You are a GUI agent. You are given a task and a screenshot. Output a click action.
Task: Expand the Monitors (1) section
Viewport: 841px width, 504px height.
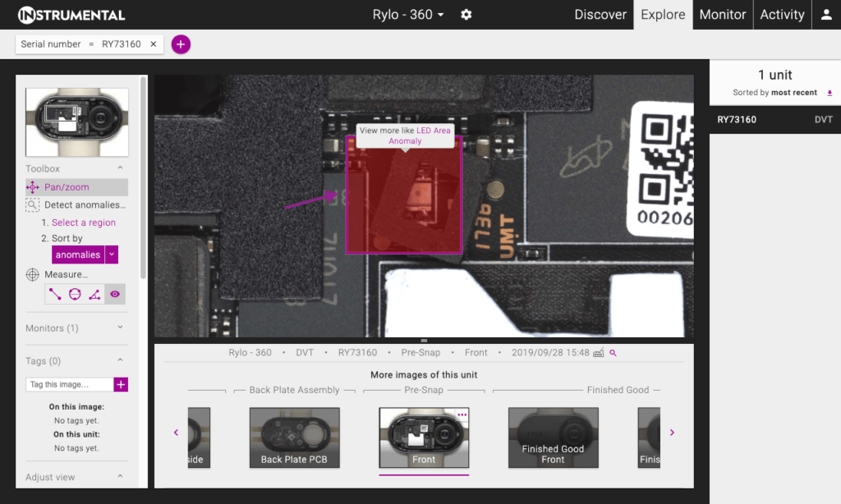76,328
